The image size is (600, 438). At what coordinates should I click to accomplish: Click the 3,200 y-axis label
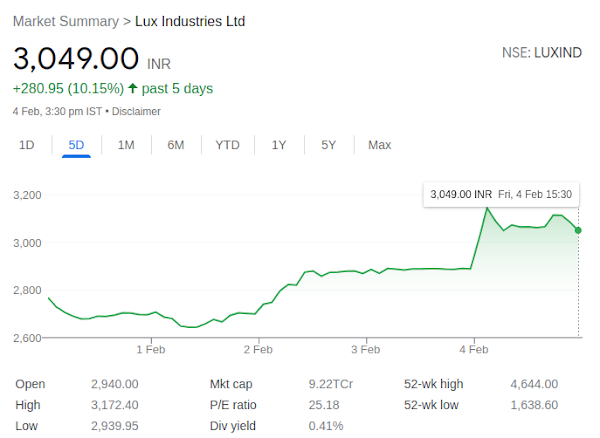[27, 195]
